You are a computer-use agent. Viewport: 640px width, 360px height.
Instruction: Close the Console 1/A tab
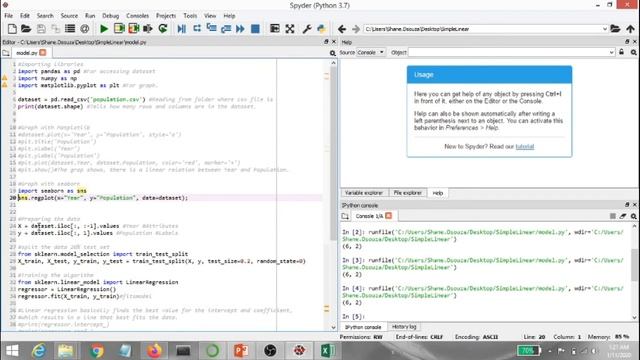pyautogui.click(x=389, y=216)
